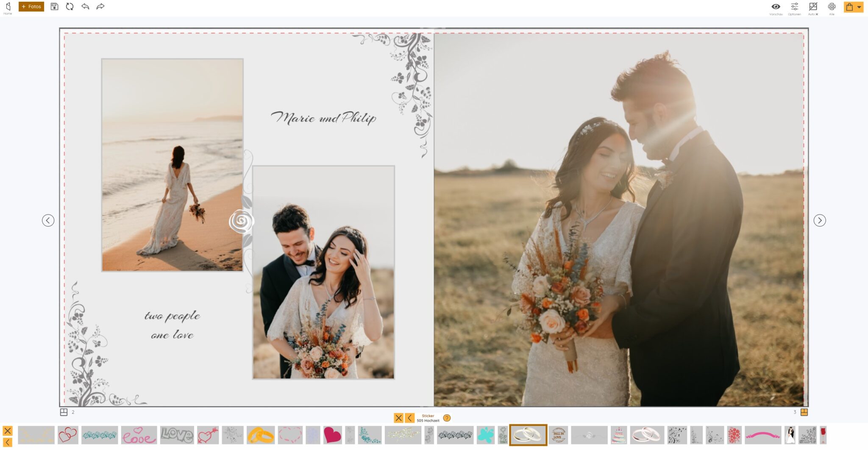
Task: Go back from the Hochzeit sticker category
Action: point(409,418)
